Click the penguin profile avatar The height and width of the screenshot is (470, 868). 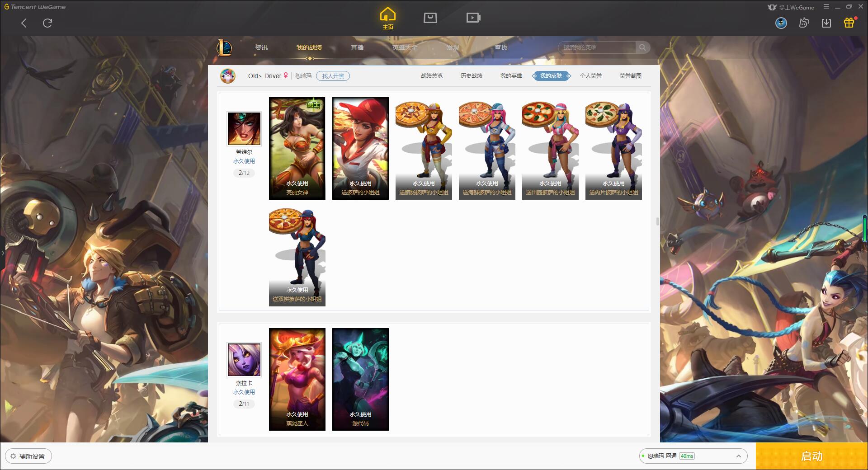228,76
